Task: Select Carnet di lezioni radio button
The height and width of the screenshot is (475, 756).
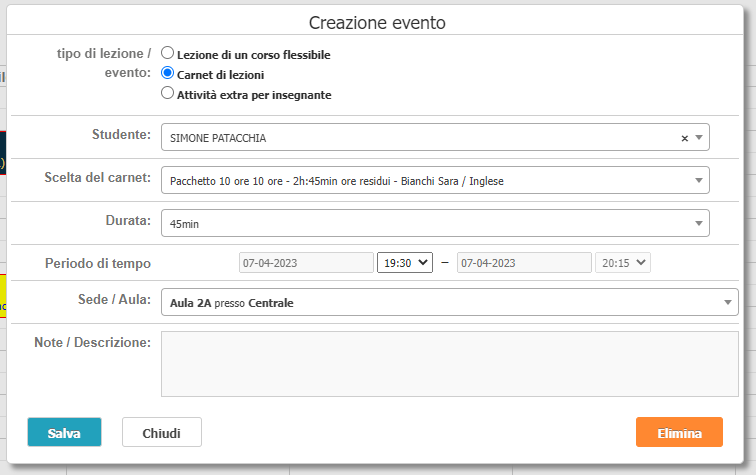Action: point(167,73)
